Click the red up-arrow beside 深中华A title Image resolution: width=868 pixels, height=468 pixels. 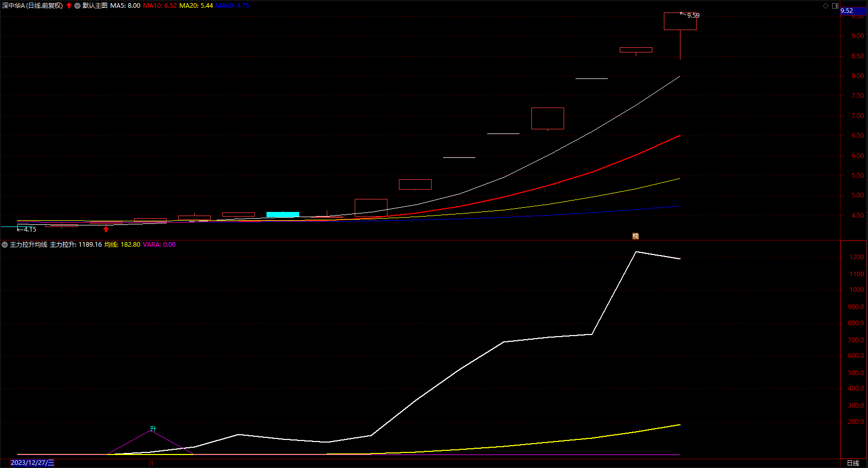pos(69,6)
